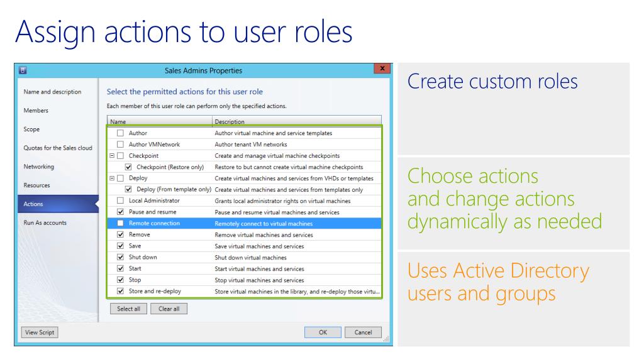Screen dimensions: 644x362
Task: Click the Sales Admins Properties window icon
Action: 23,70
